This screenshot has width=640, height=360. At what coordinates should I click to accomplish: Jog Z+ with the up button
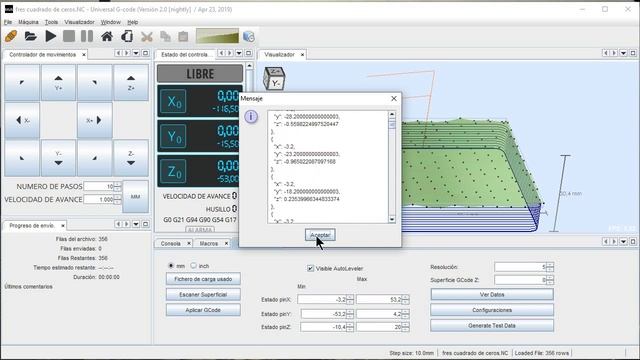pyautogui.click(x=131, y=82)
